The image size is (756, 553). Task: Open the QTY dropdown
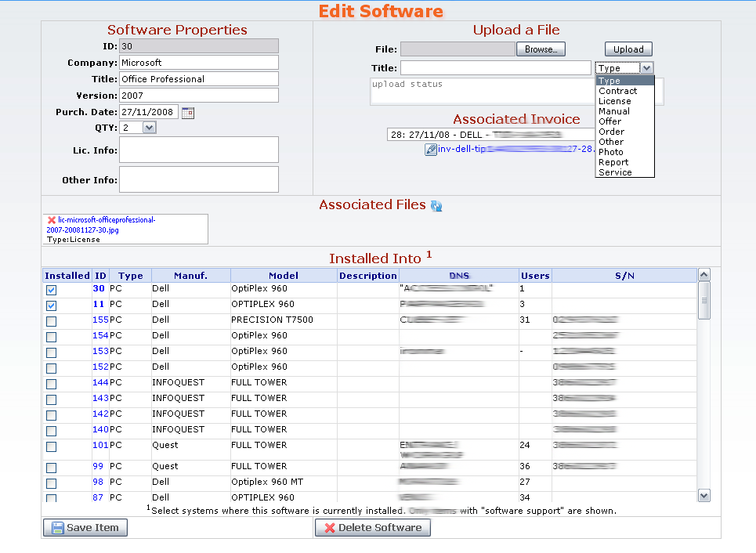pyautogui.click(x=149, y=128)
